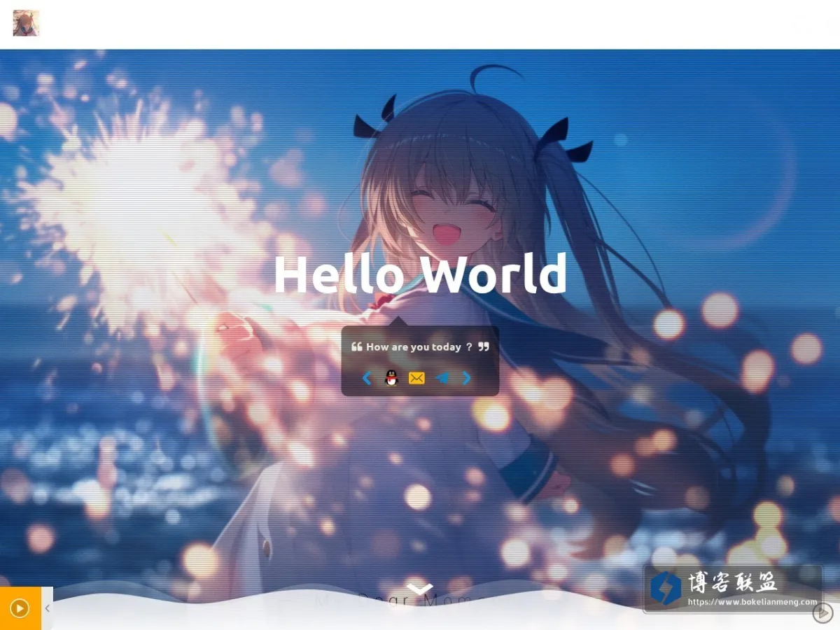Click the down chevron to view content
Viewport: 840px width, 630px height.
pyautogui.click(x=420, y=589)
